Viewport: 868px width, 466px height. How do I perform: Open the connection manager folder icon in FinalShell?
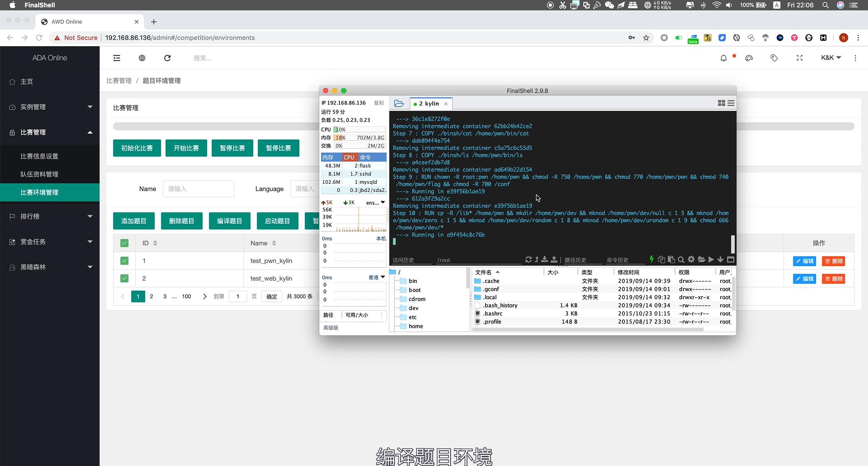pos(399,104)
